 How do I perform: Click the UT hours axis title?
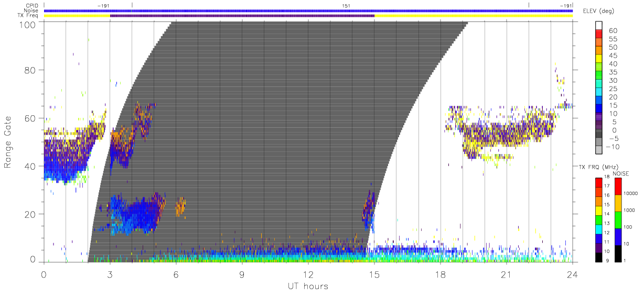click(307, 286)
